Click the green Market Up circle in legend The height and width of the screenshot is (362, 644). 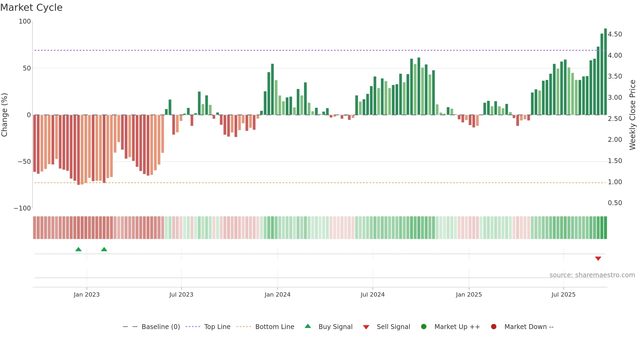point(424,326)
